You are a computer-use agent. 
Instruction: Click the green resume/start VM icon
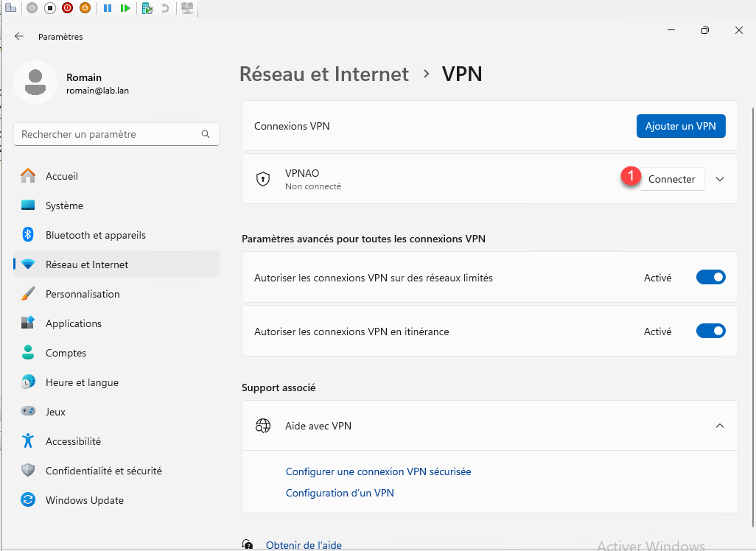click(125, 8)
